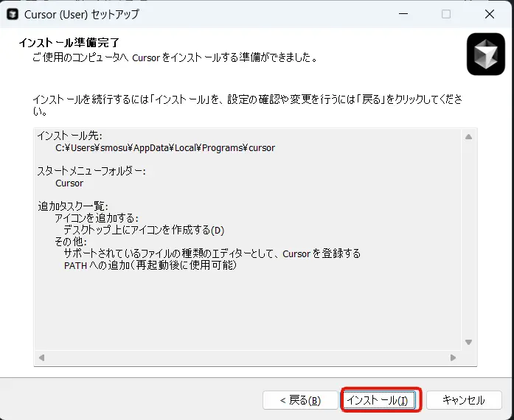
Task: Click the large Cursor cube logo
Action: (x=486, y=54)
